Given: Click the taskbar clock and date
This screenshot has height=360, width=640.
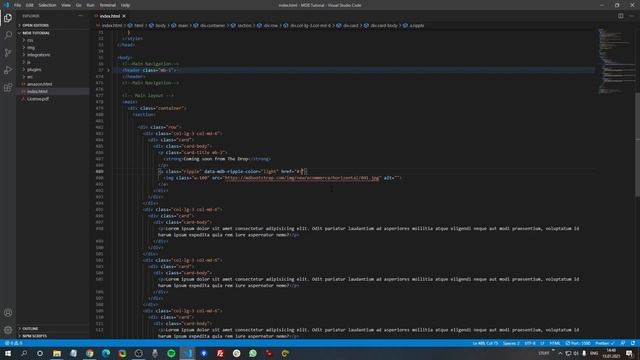Looking at the screenshot, I should coord(611,353).
